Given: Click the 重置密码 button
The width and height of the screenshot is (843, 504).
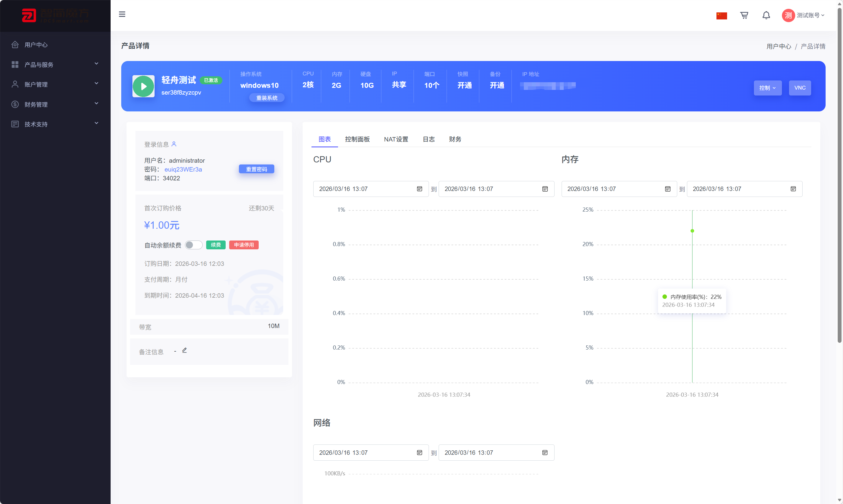Looking at the screenshot, I should click(x=256, y=169).
